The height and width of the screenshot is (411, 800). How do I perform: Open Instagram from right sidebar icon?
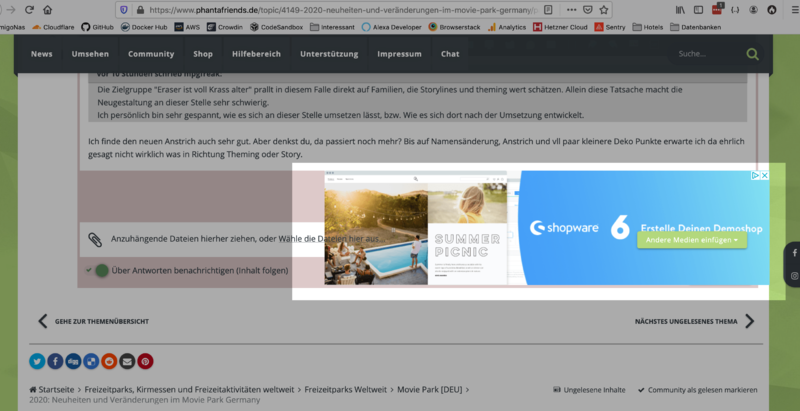[794, 274]
